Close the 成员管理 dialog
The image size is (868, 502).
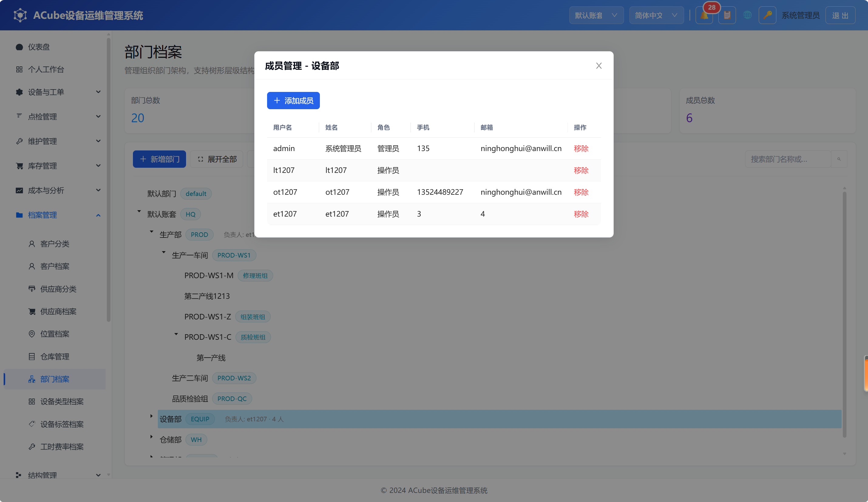click(x=598, y=66)
